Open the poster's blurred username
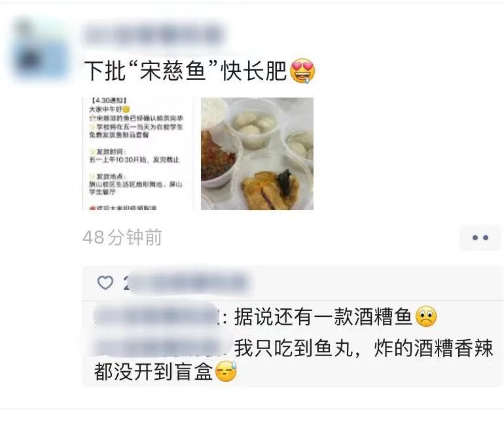This screenshot has width=504, height=421. point(154,35)
